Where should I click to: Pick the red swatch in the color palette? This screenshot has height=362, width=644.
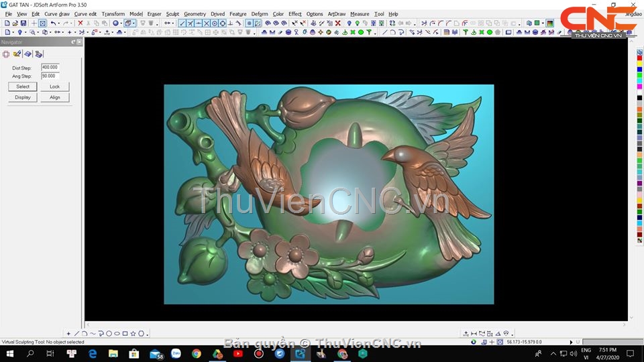(639, 58)
